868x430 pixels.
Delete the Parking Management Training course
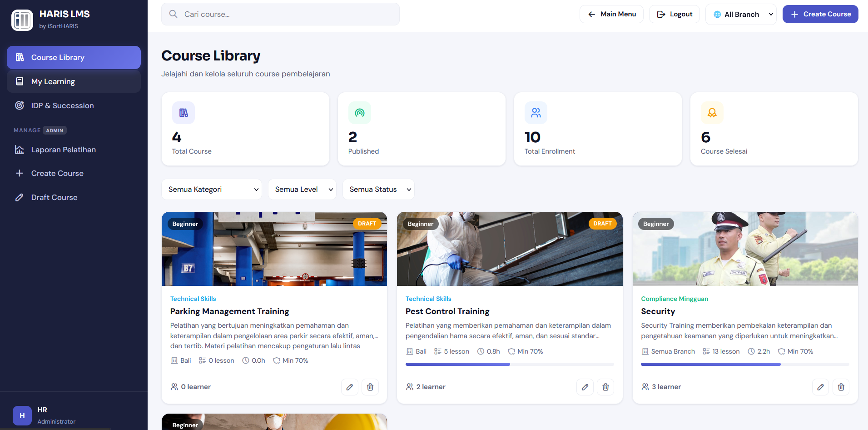tap(370, 387)
